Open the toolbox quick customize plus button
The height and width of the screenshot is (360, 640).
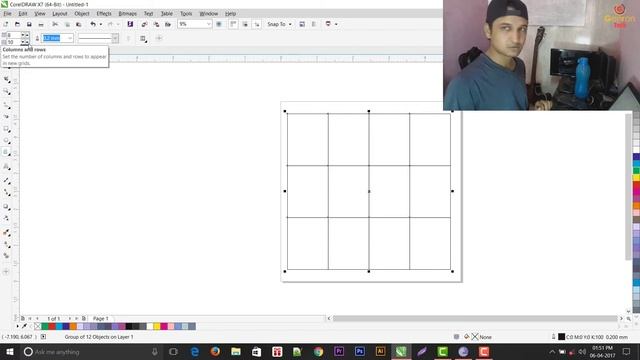pyautogui.click(x=6, y=271)
